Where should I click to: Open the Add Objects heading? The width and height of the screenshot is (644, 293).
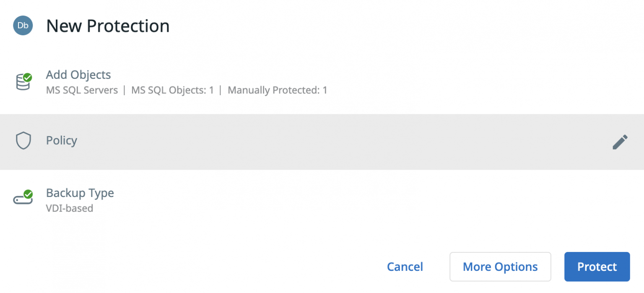[78, 75]
